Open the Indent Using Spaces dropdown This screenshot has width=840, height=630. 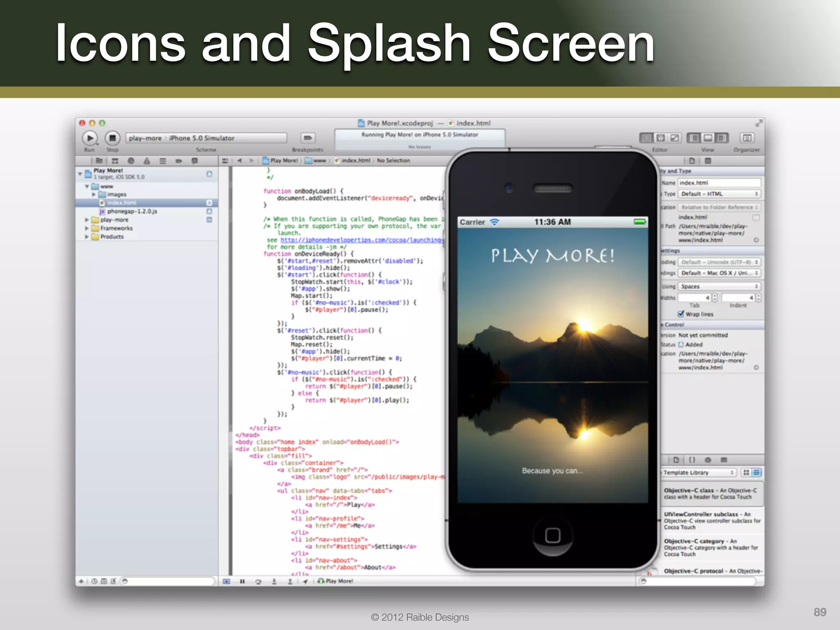[719, 287]
